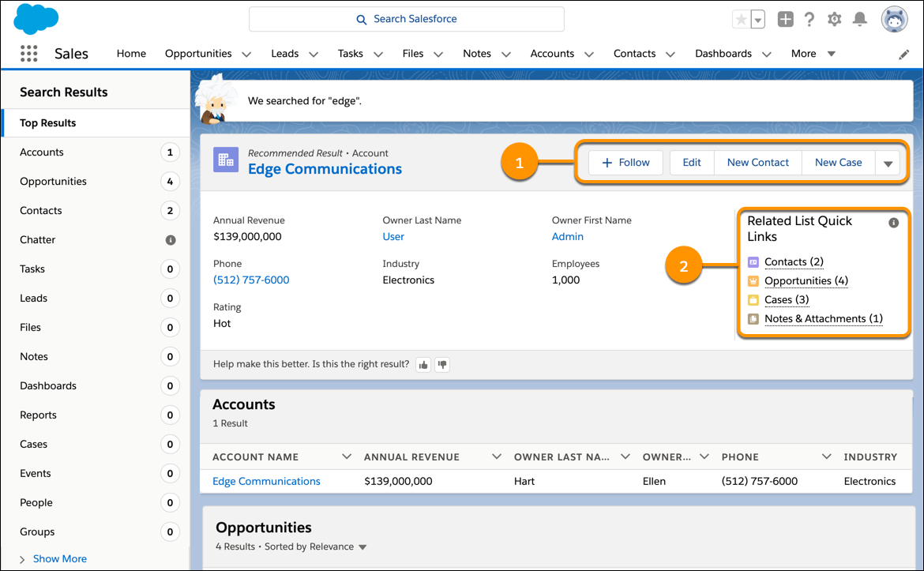Open the favorites list dropdown arrow
Viewport: 924px width, 571px height.
758,20
